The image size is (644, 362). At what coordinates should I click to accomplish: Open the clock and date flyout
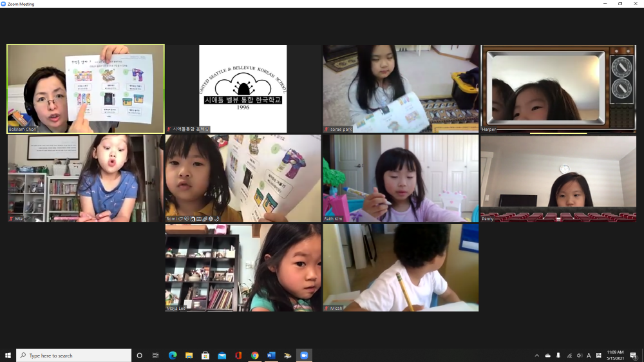615,356
